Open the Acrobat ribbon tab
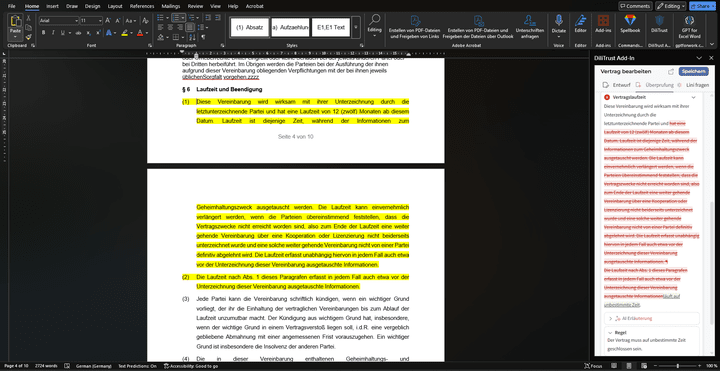Screen dimensions: 720x371 click(254, 6)
